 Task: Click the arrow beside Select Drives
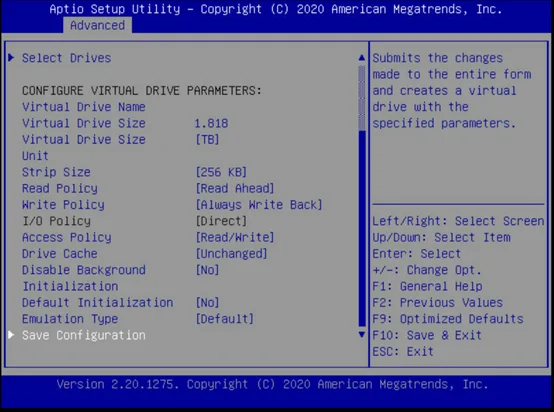coord(11,57)
